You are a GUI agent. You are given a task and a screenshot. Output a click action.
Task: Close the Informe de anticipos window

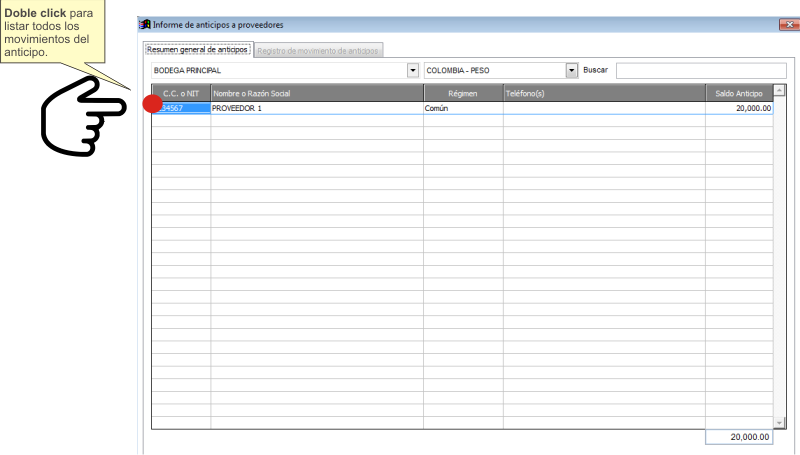pyautogui.click(x=789, y=24)
